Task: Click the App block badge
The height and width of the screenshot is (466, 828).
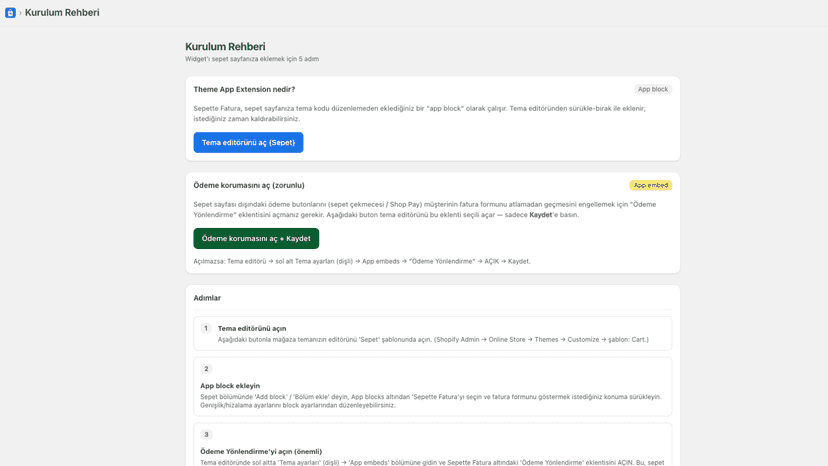Action: [x=653, y=89]
